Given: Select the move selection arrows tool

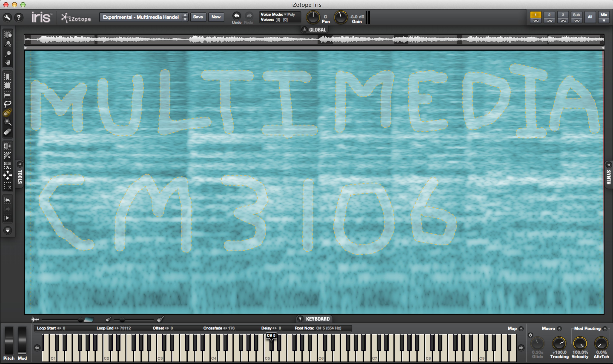Looking at the screenshot, I should [x=8, y=175].
